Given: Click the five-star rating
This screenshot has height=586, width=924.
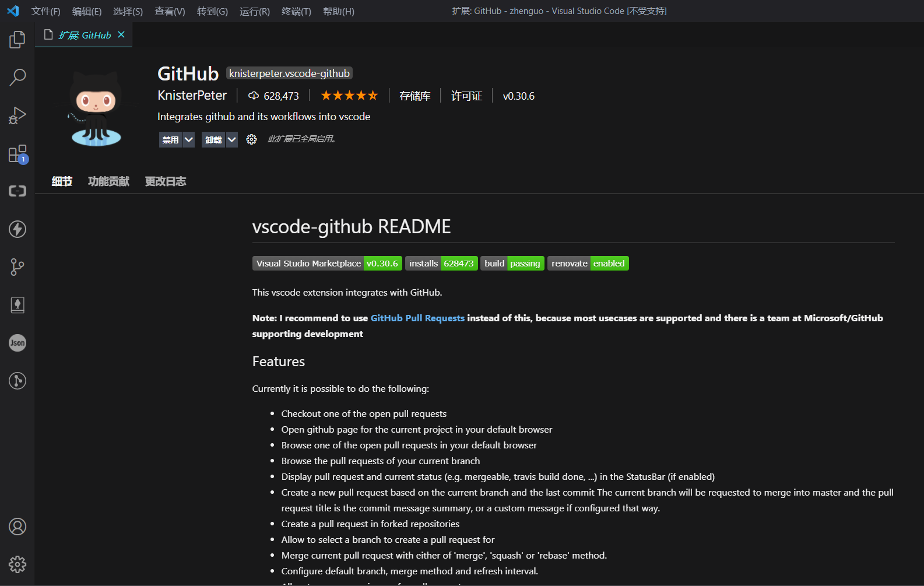Looking at the screenshot, I should (x=349, y=95).
